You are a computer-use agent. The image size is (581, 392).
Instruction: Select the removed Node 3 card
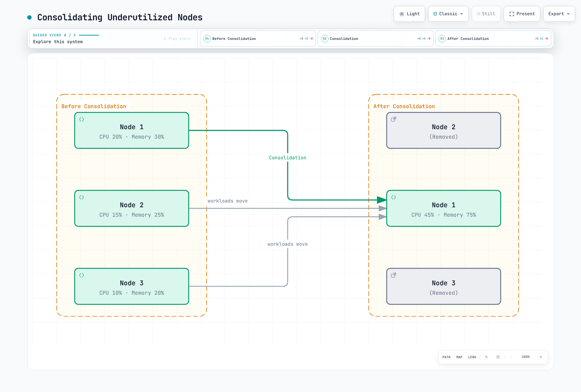coord(444,286)
